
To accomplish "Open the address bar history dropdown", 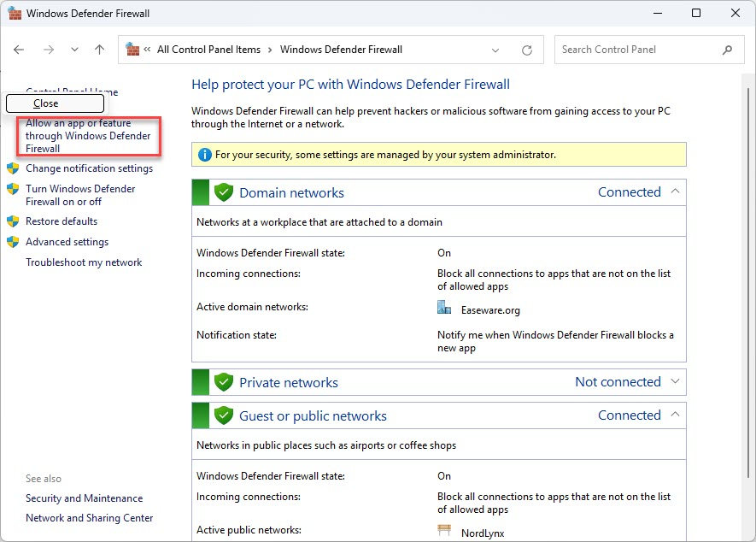I will point(497,50).
